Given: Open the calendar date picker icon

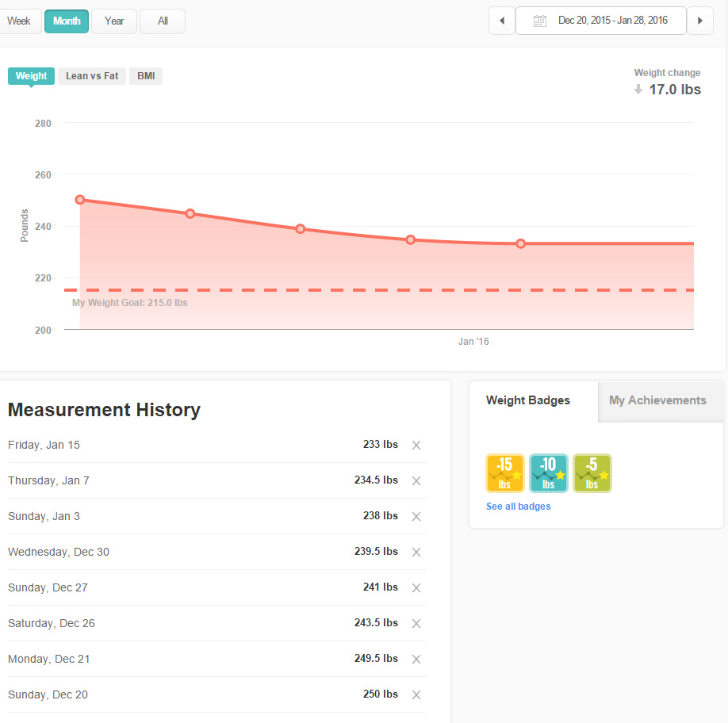Looking at the screenshot, I should pyautogui.click(x=540, y=21).
